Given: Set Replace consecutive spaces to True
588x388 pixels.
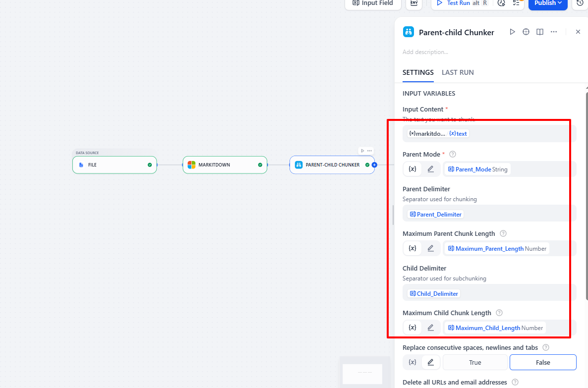Looking at the screenshot, I should click(474, 362).
